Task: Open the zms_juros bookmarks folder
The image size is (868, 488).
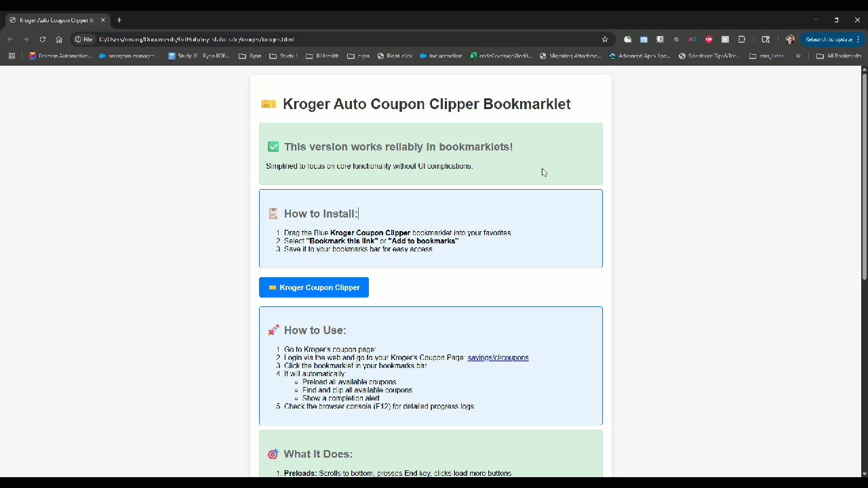Action: coord(766,56)
